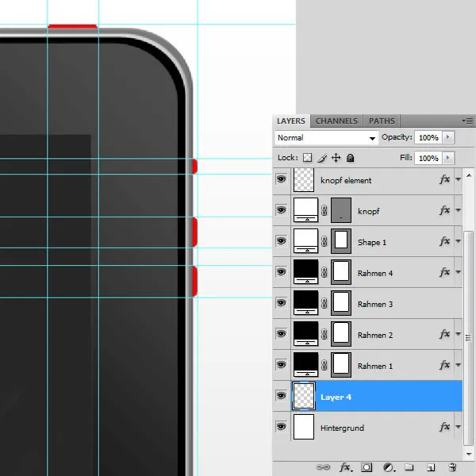Expand effects of Rahmen 2 layer
This screenshot has height=476, width=476.
(x=458, y=334)
